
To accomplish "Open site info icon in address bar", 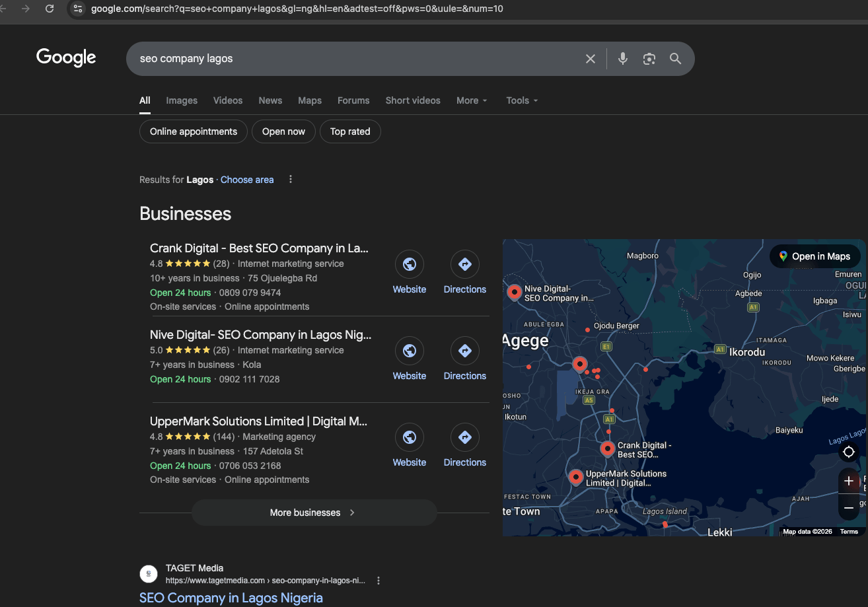I will [x=78, y=9].
